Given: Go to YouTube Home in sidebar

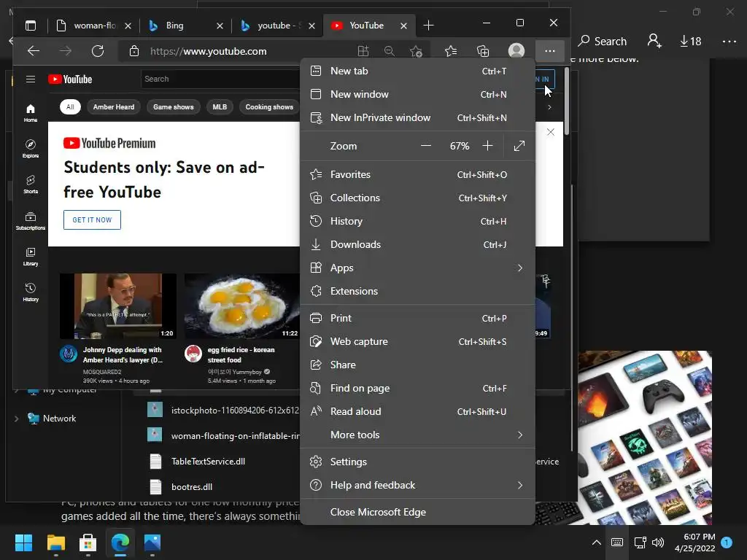Looking at the screenshot, I should coord(31,113).
